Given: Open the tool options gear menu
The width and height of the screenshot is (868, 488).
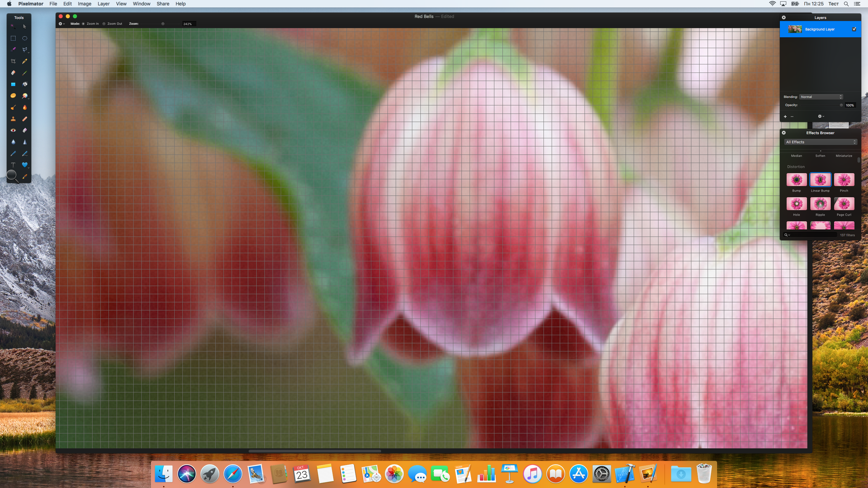Looking at the screenshot, I should coord(61,24).
